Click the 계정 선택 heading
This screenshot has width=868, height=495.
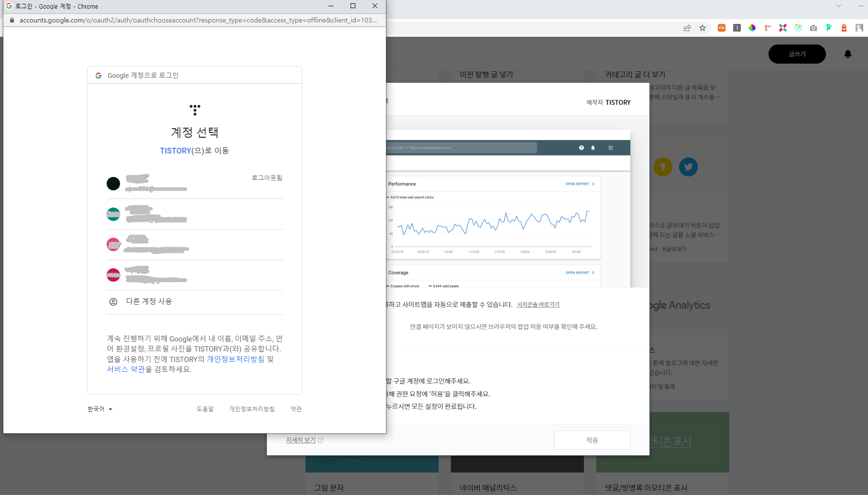click(x=195, y=132)
